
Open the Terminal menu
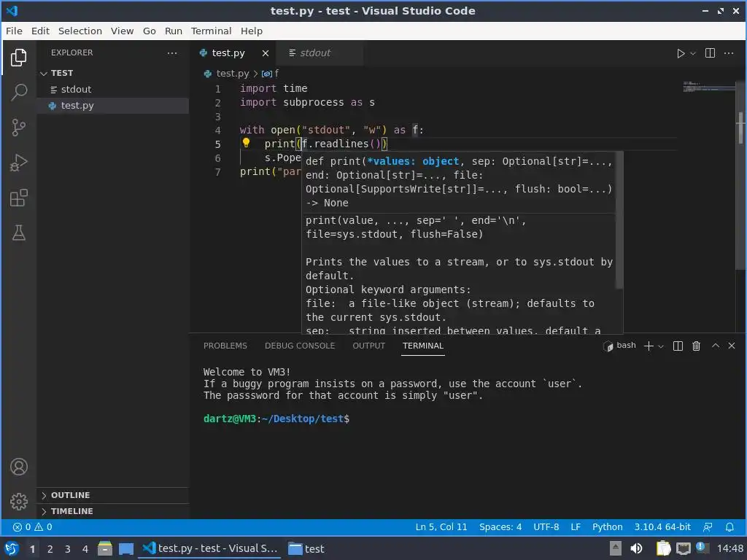tap(211, 31)
